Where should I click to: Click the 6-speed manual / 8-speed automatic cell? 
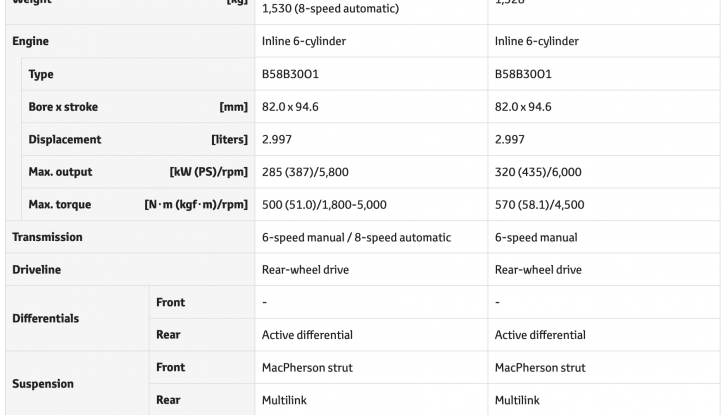(x=356, y=237)
